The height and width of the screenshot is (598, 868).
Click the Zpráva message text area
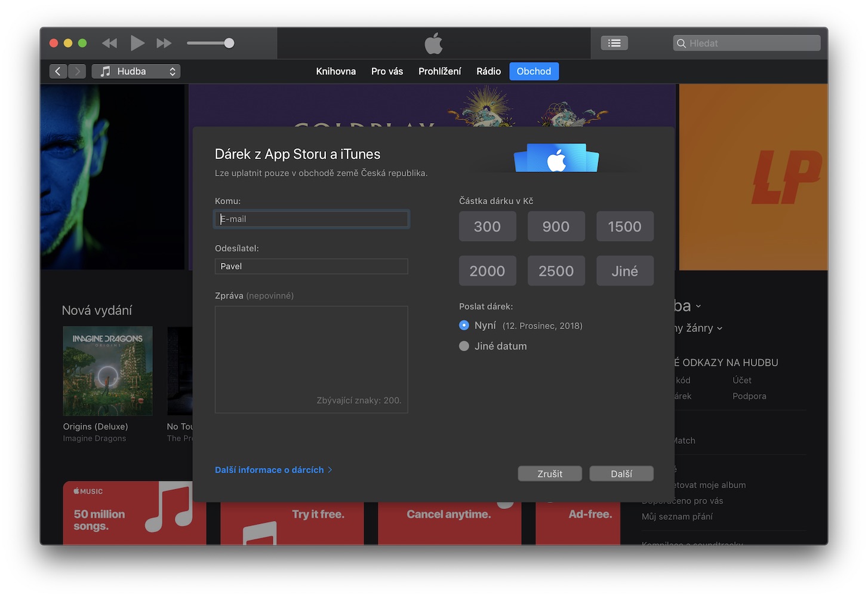(312, 360)
